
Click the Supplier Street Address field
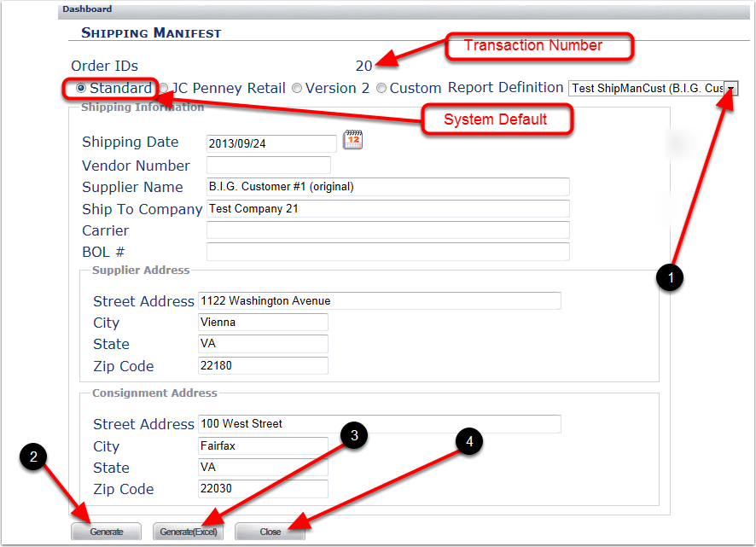point(381,300)
